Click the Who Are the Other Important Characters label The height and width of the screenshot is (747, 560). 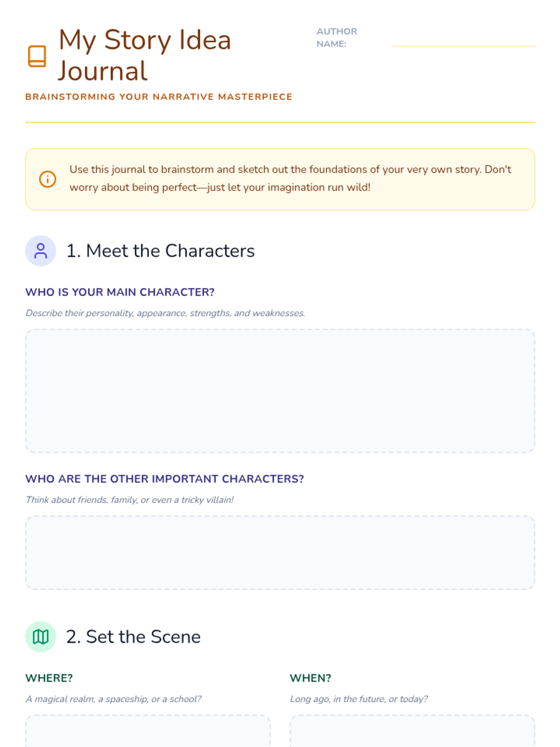tap(164, 479)
